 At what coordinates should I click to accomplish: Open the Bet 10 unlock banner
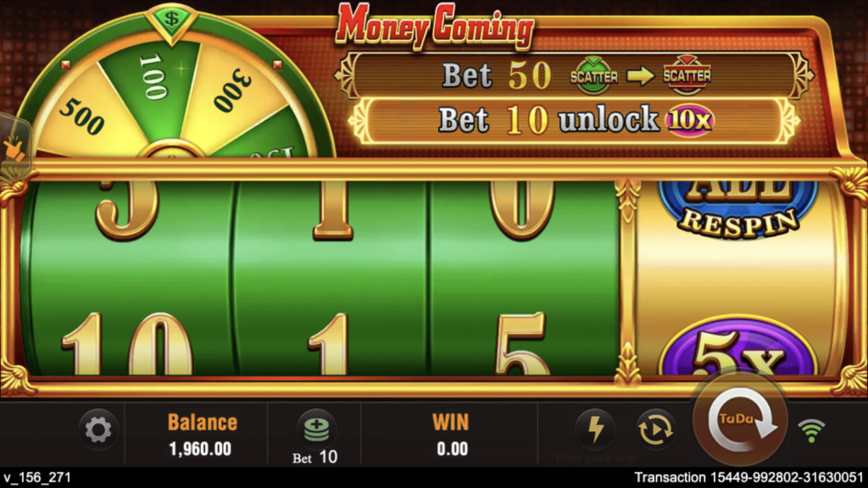[x=574, y=120]
